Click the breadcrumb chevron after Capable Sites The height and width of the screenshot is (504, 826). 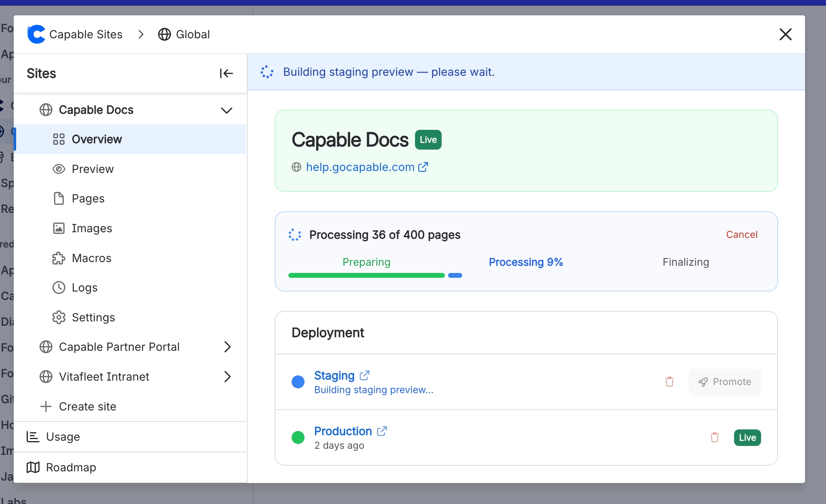click(x=141, y=34)
